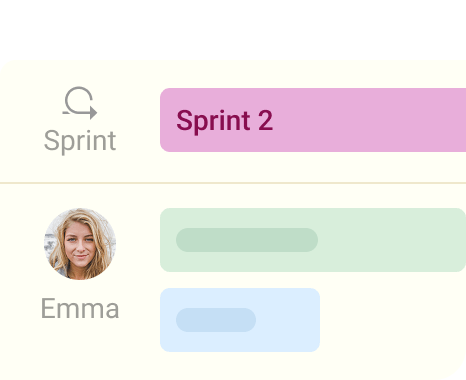466x380 pixels.
Task: Click the circular loop of Sprint icon
Action: (x=79, y=100)
